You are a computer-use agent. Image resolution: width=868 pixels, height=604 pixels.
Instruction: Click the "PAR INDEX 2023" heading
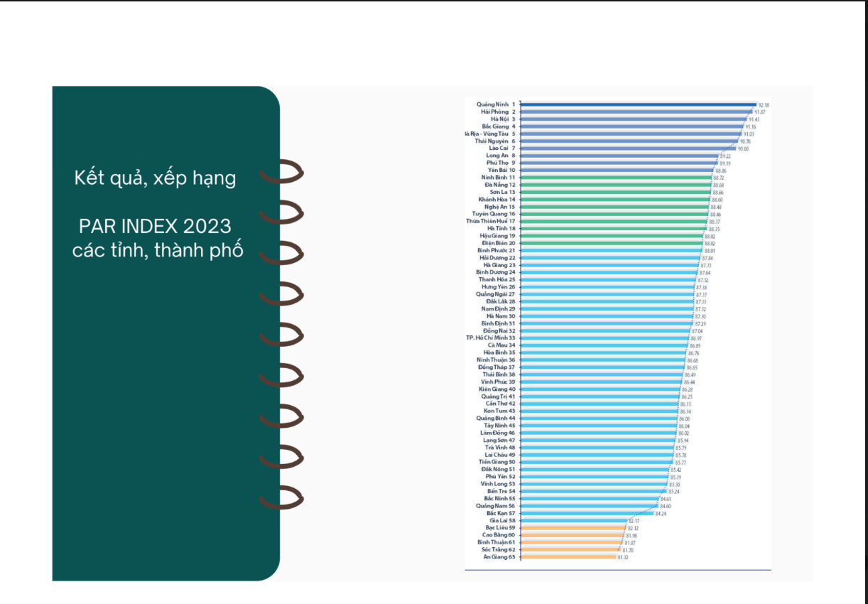pos(155,226)
